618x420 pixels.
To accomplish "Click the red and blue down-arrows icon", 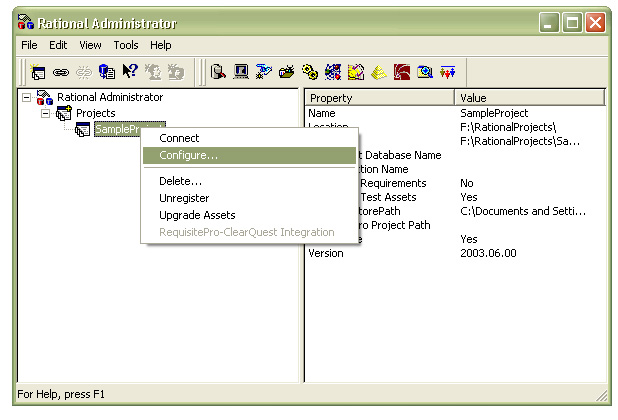I will coord(448,72).
